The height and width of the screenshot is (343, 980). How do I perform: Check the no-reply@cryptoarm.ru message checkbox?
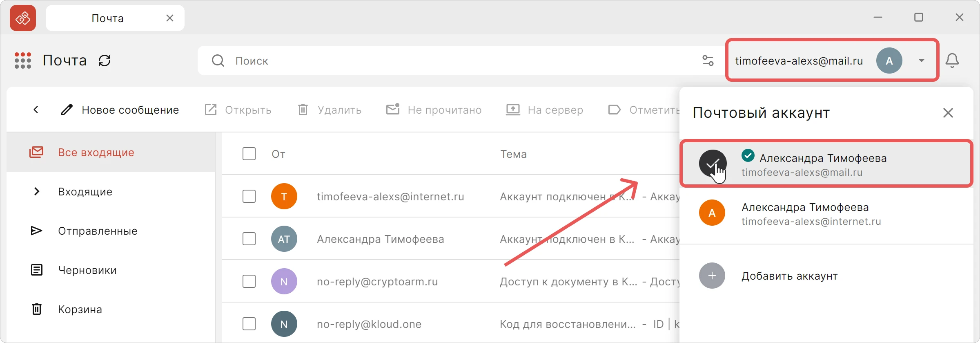tap(249, 281)
